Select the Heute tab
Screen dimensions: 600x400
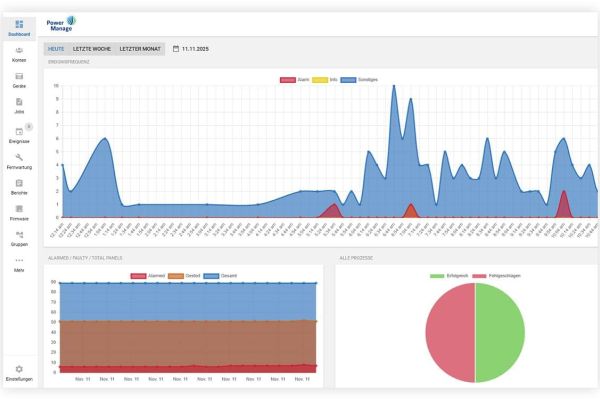(56, 48)
